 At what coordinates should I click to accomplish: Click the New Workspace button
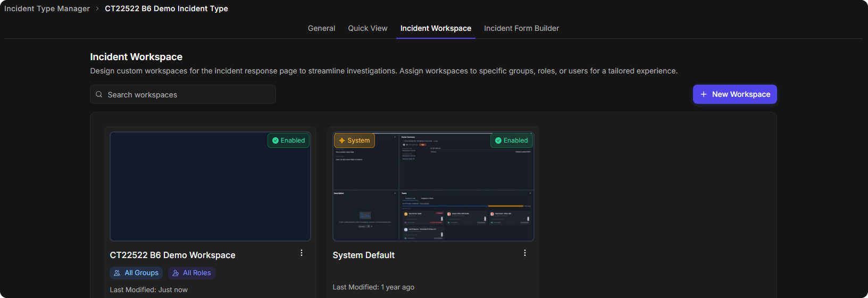[735, 94]
